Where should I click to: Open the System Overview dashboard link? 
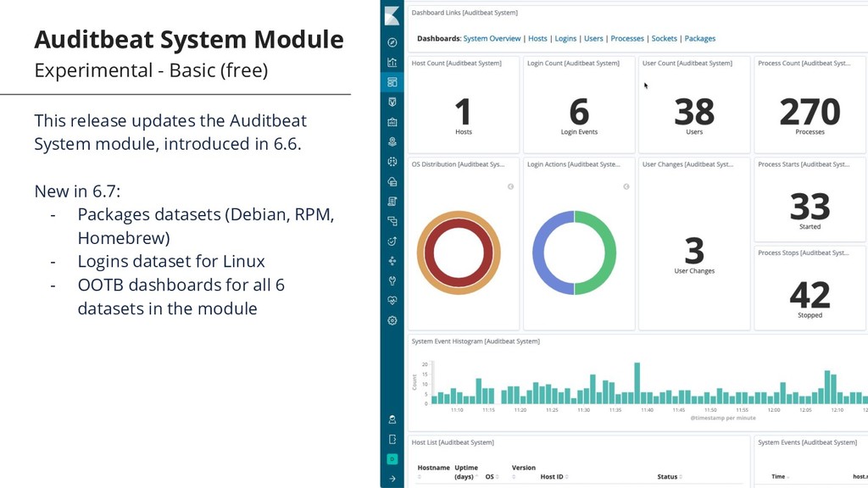492,39
